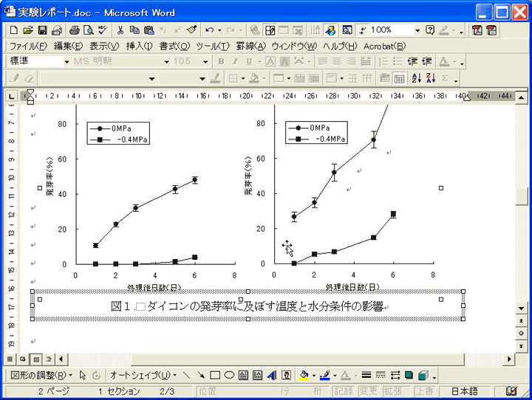Select the Oval drawing tool
This screenshot has height=400, width=532.
230,376
